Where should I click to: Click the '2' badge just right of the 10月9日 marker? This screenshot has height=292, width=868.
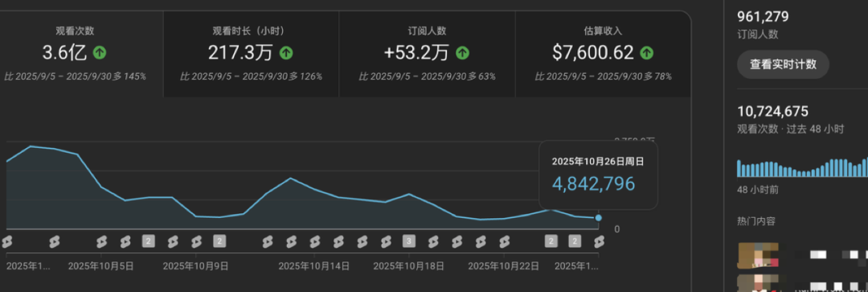coord(219,241)
